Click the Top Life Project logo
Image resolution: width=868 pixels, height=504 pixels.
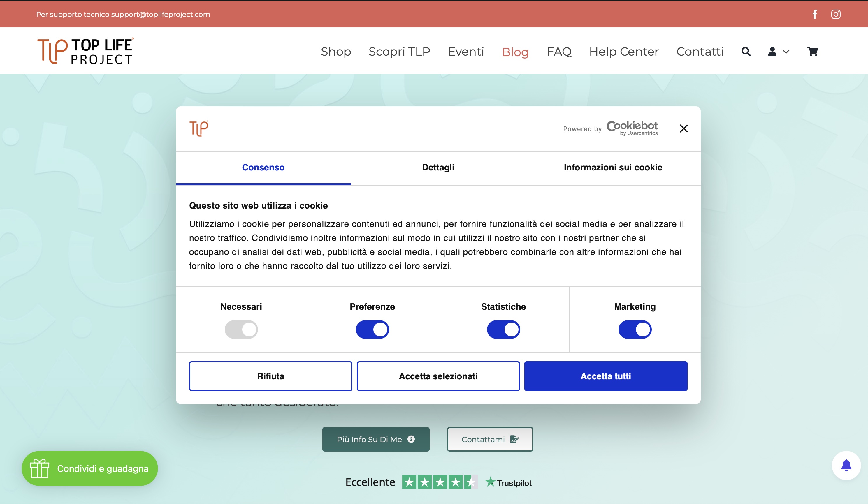pyautogui.click(x=85, y=51)
